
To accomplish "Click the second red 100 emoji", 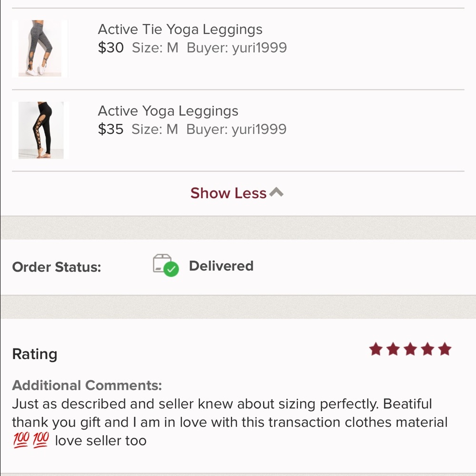I will (41, 441).
